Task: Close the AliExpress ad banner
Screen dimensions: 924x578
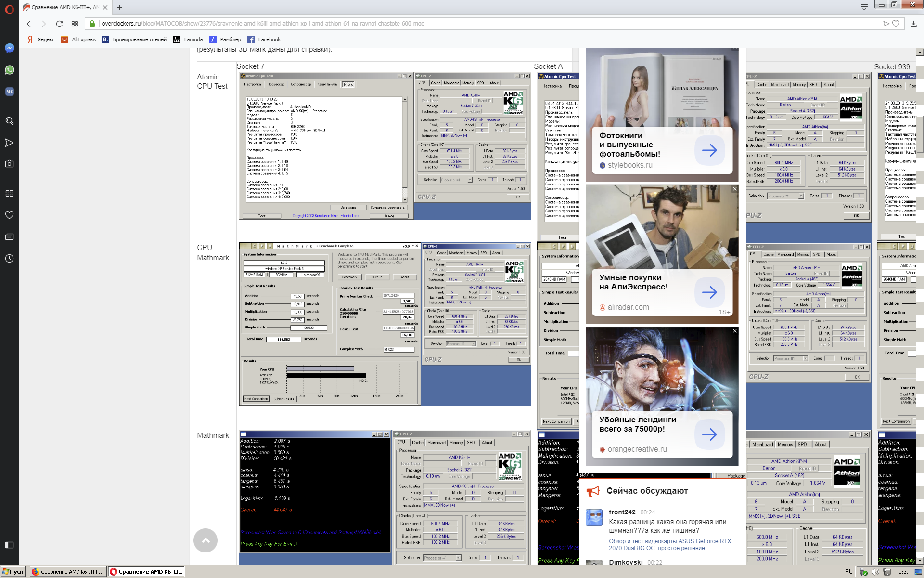Action: point(734,189)
